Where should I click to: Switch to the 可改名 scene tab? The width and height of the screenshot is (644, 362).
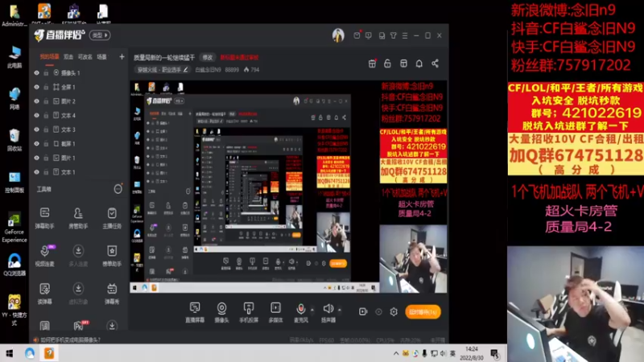pyautogui.click(x=85, y=57)
